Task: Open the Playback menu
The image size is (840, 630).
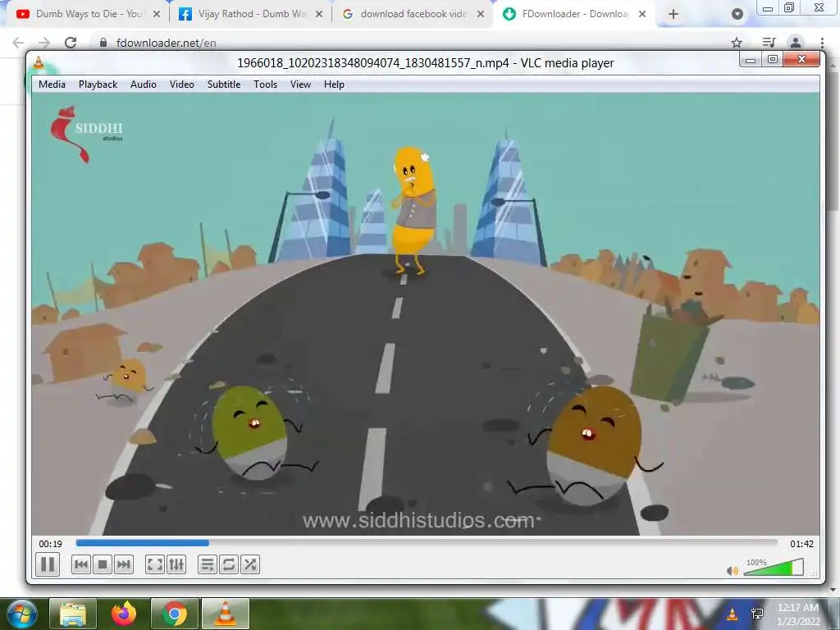Action: 98,84
